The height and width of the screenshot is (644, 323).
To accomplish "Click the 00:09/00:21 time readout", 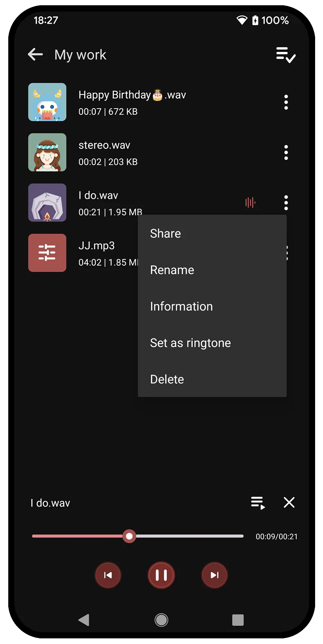I will [x=277, y=537].
